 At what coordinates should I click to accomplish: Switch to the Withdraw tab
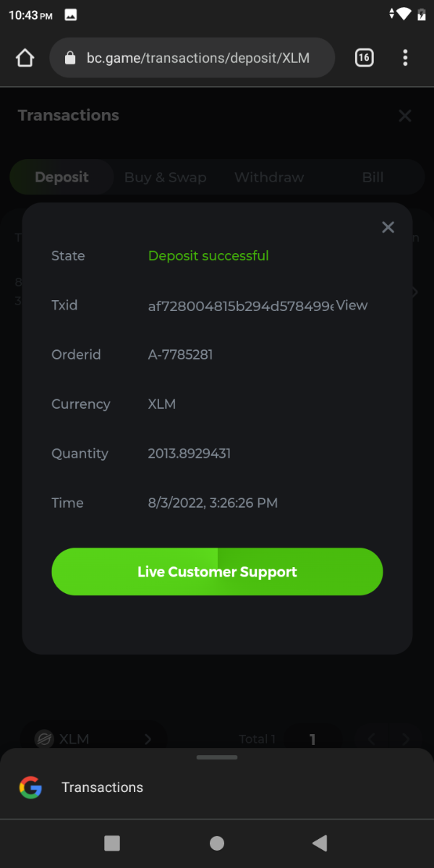point(269,177)
